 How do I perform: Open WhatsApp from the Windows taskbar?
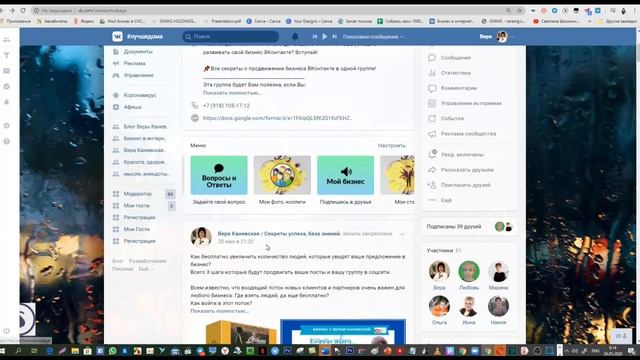pos(113,351)
